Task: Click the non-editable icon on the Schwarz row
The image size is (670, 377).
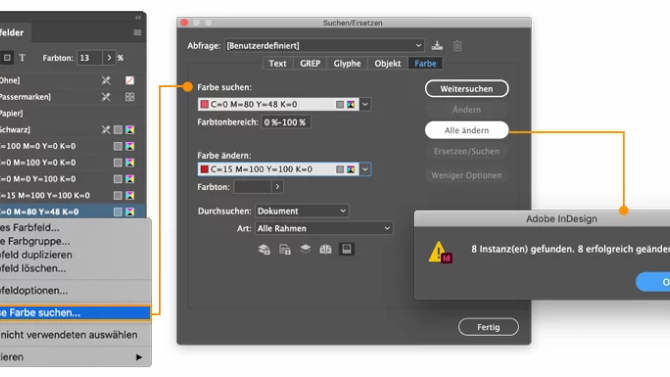Action: [x=106, y=130]
